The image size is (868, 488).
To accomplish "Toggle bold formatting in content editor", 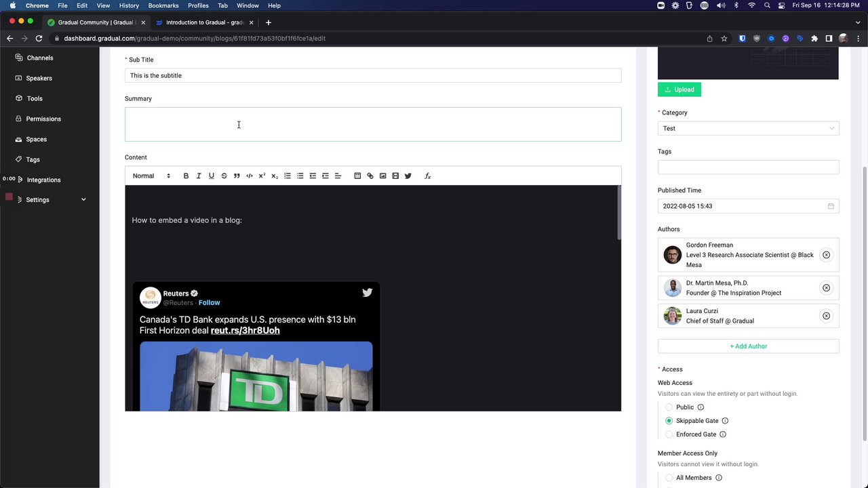I will [186, 176].
